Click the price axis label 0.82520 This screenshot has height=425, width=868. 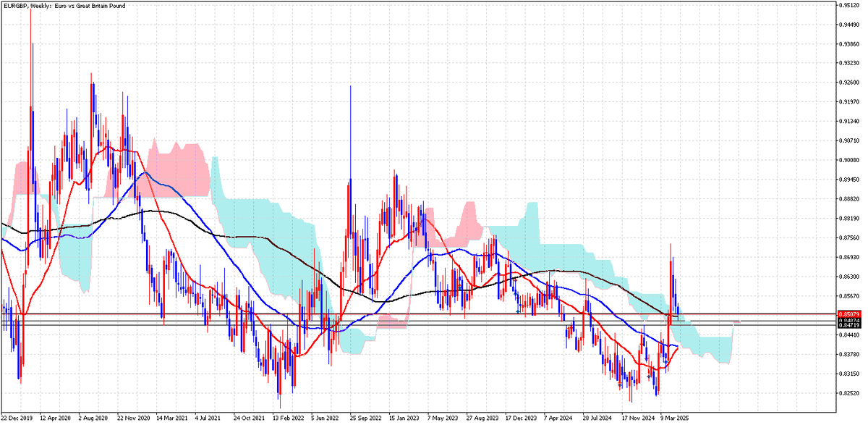pyautogui.click(x=850, y=392)
